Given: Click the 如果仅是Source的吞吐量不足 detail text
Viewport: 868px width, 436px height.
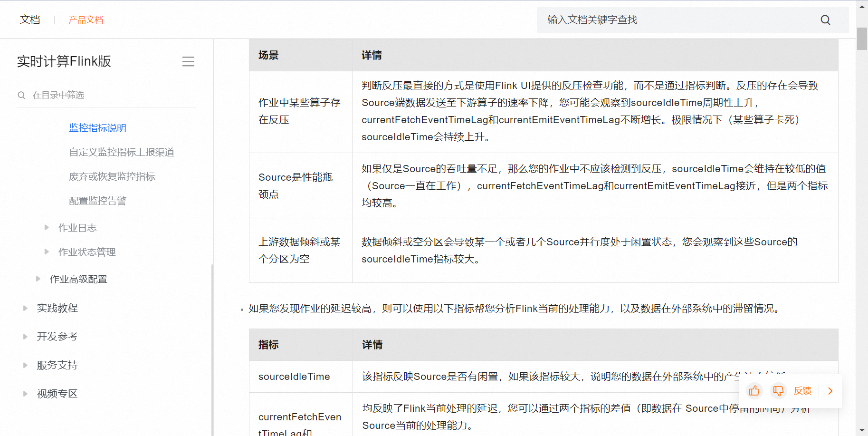Looking at the screenshot, I should pos(595,186).
